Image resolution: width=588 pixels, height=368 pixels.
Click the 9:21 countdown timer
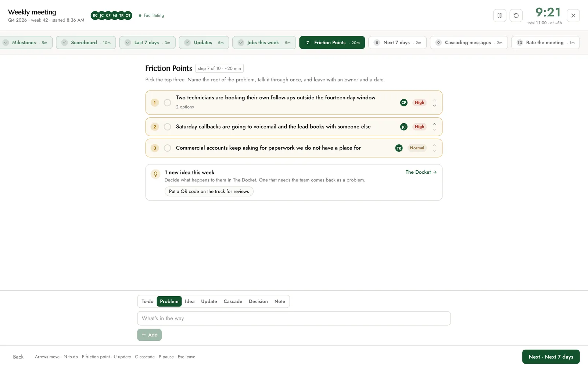[x=548, y=13]
